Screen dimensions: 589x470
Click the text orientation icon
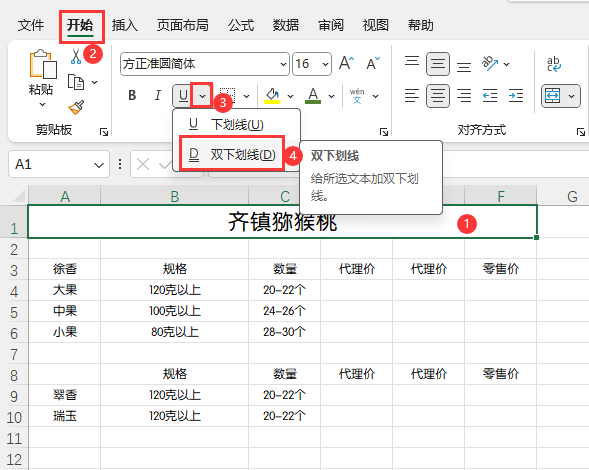pos(490,63)
